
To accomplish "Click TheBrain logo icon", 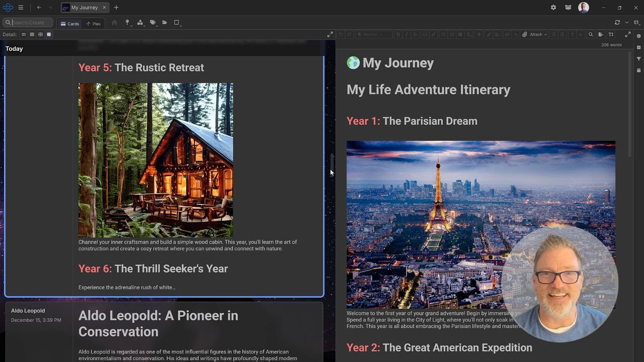I will (x=8, y=8).
